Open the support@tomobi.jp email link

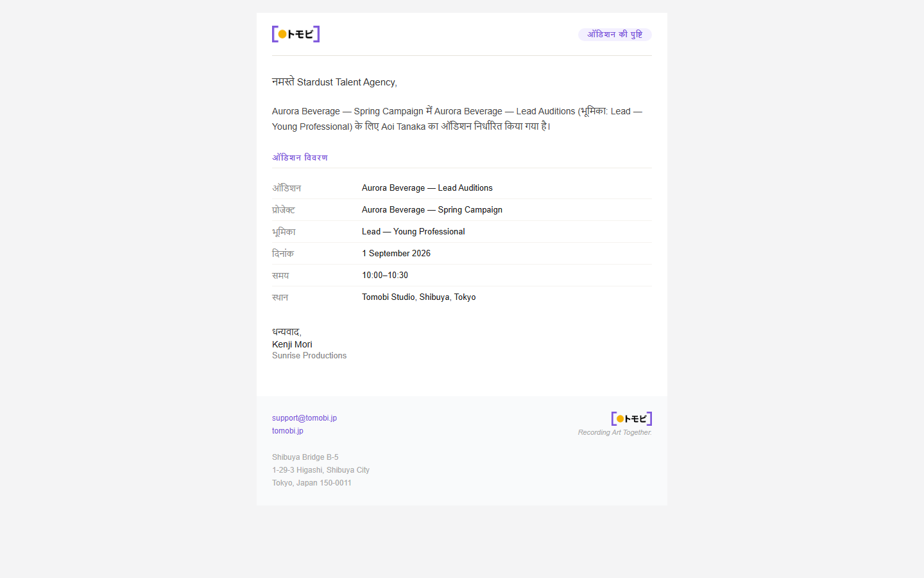point(304,418)
